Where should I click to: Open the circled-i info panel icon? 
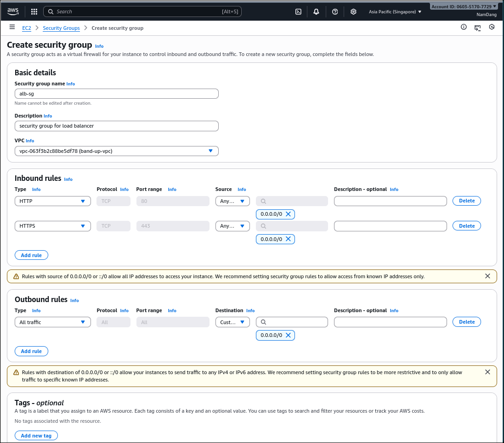coord(463,27)
